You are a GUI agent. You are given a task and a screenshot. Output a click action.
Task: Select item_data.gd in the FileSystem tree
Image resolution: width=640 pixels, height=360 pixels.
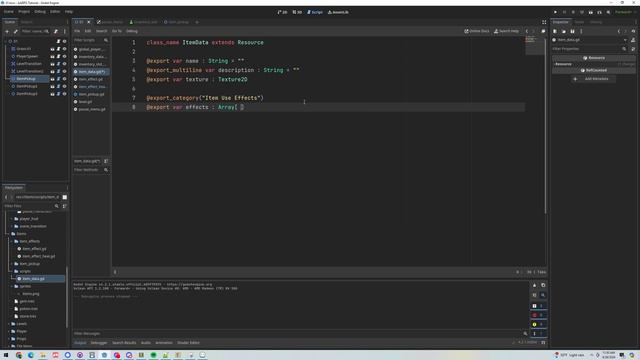point(33,279)
